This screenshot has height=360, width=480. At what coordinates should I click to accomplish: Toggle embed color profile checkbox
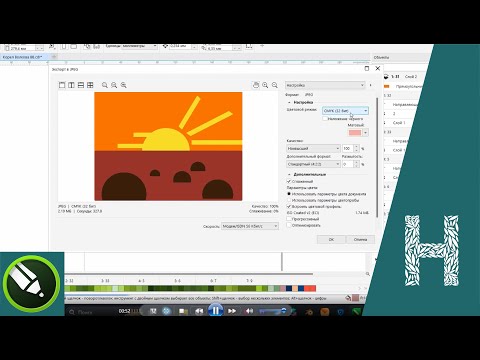[289, 207]
